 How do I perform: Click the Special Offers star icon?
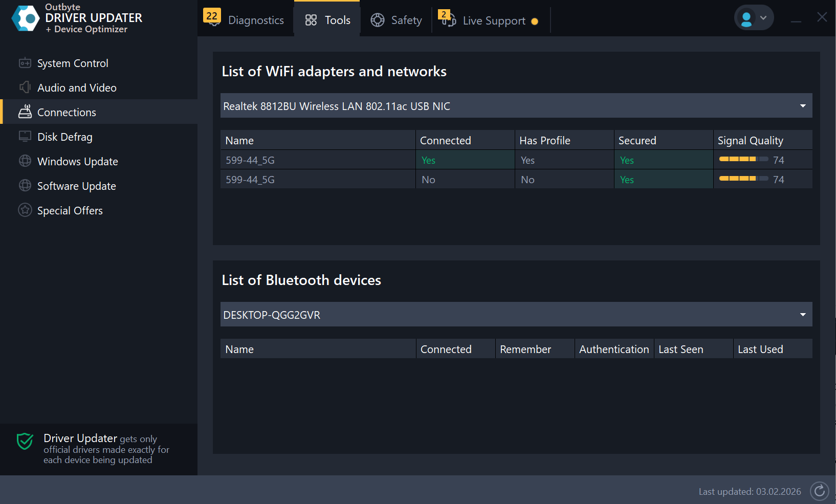point(25,210)
